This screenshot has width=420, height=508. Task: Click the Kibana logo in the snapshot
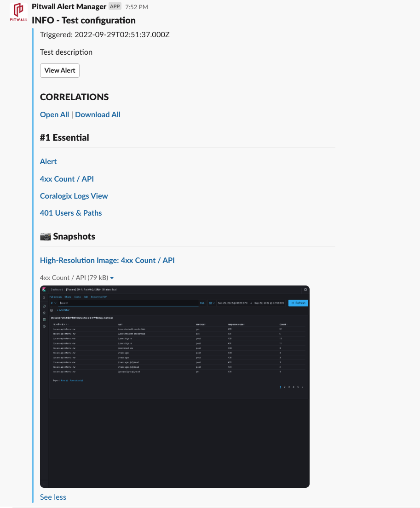(x=44, y=290)
